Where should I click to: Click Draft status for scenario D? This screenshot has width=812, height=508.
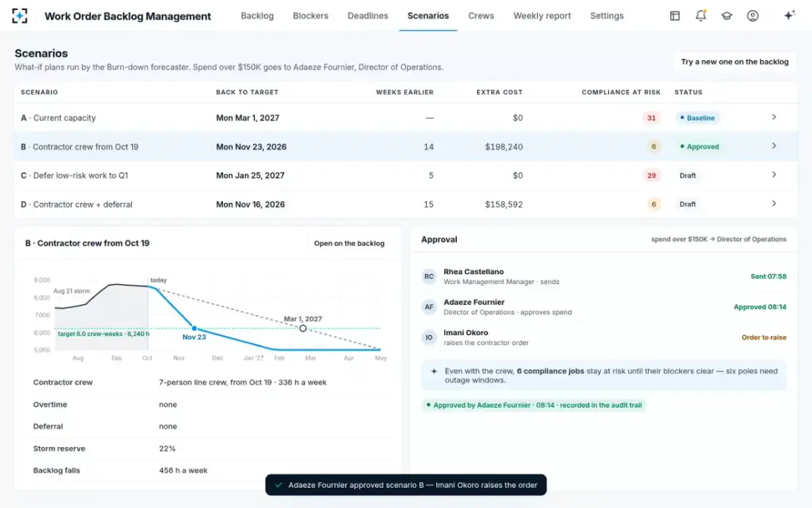(687, 204)
